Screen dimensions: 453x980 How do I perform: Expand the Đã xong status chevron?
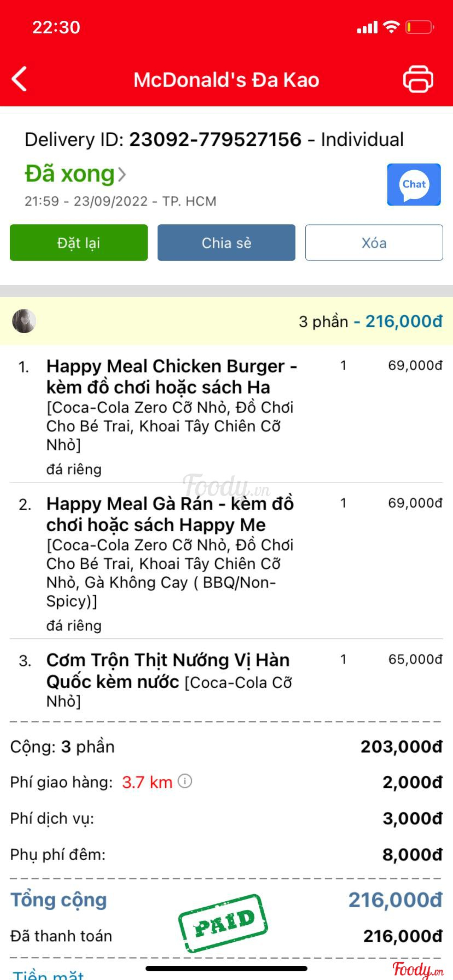click(x=122, y=174)
